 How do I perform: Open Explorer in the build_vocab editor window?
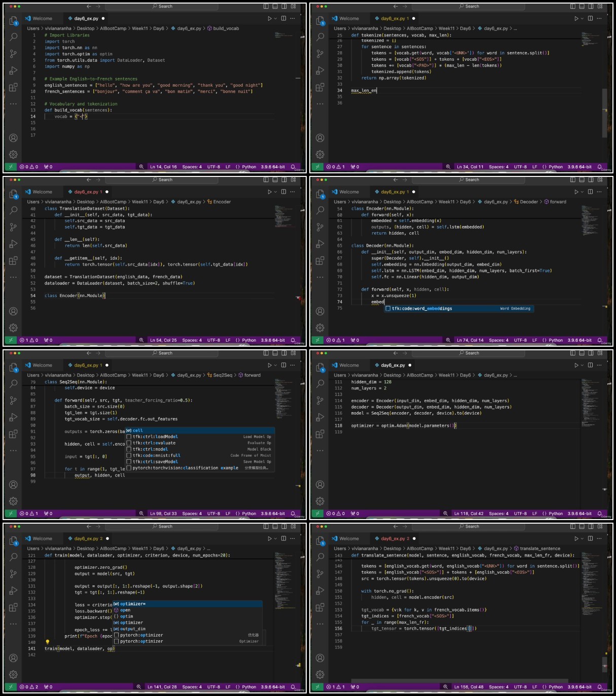(13, 21)
